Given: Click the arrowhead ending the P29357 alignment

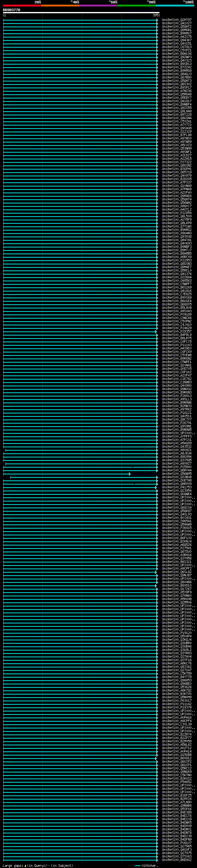Looking at the screenshot, I should click(156, 332).
